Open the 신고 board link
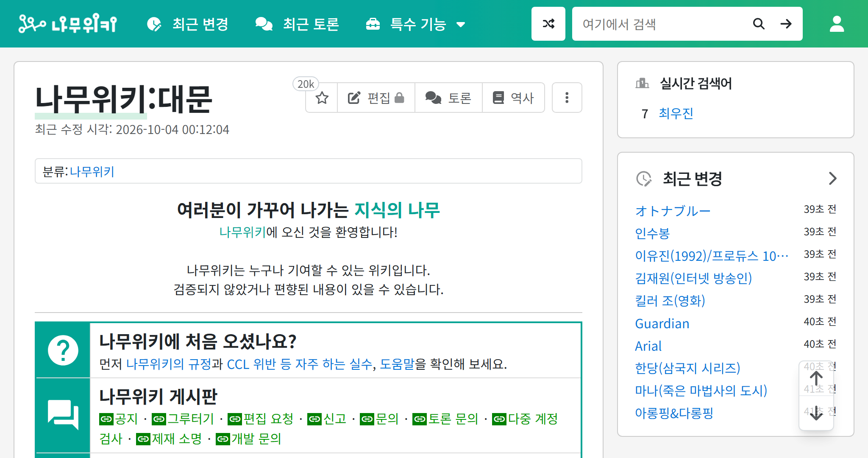Screen dimensions: 868x458 coord(327,419)
